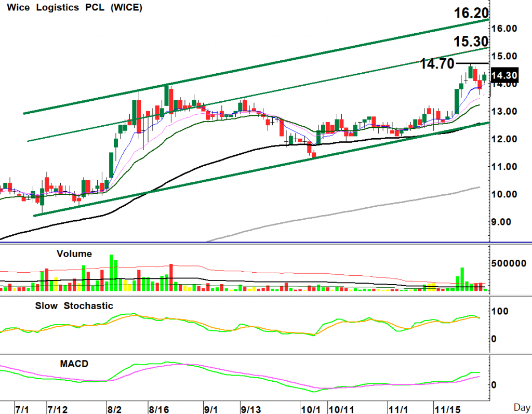532x414 pixels.
Task: Click the 7/1 date label
Action: pyautogui.click(x=22, y=409)
